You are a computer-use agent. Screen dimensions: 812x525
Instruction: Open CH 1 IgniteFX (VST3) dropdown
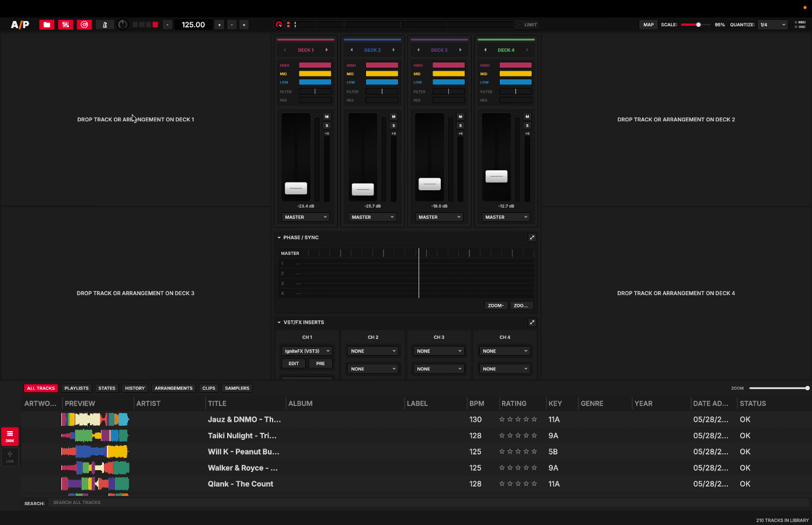(307, 351)
